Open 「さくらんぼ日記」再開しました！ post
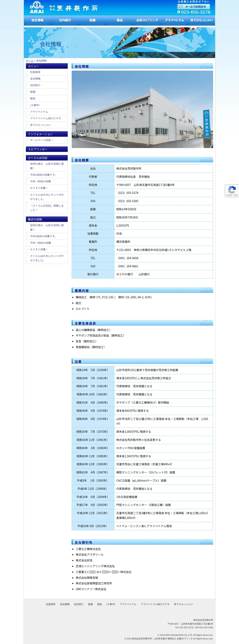This screenshot has width=239, height=644. point(47,208)
